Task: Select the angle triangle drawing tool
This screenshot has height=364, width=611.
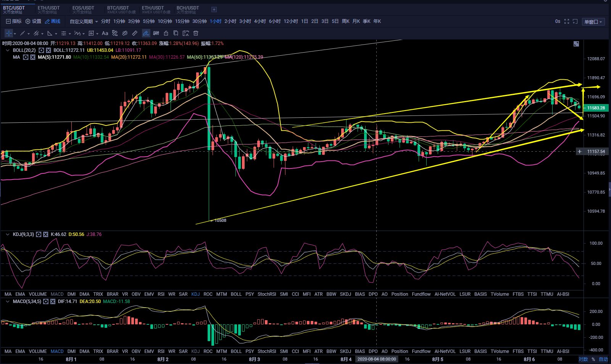Action: tap(50, 33)
